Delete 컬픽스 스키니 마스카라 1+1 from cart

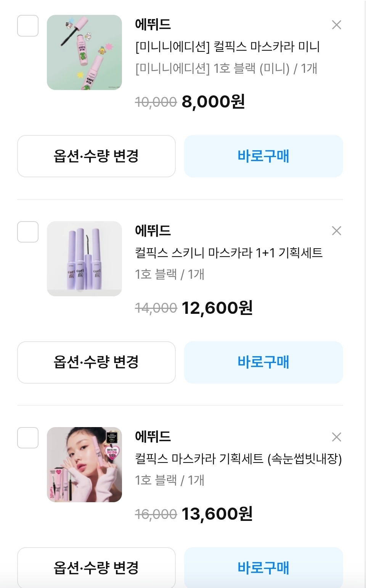tap(336, 231)
